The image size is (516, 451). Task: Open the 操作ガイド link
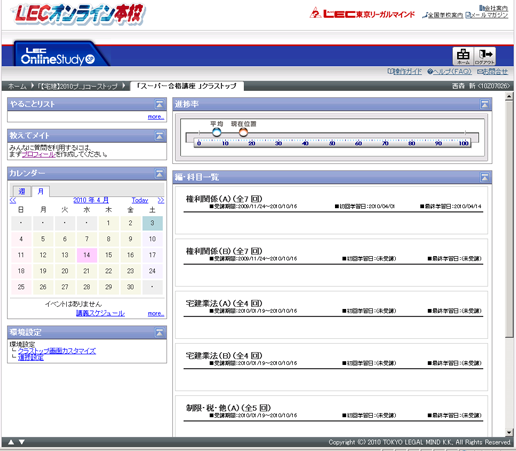404,71
